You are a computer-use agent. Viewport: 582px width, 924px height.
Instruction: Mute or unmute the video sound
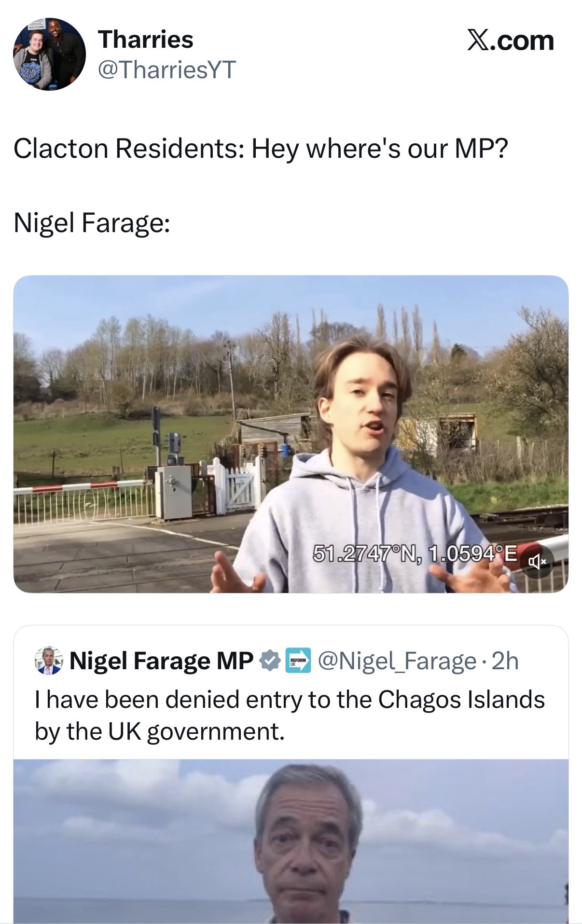535,561
